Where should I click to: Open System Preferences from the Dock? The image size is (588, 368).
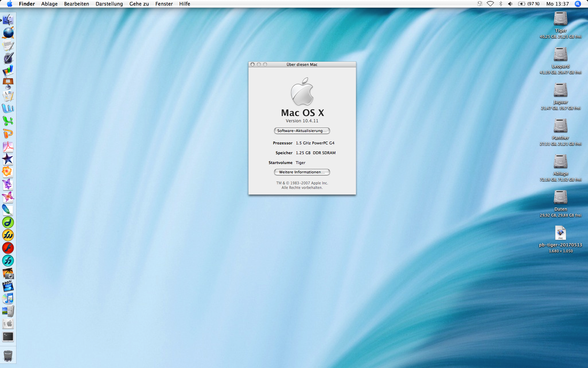(x=8, y=323)
